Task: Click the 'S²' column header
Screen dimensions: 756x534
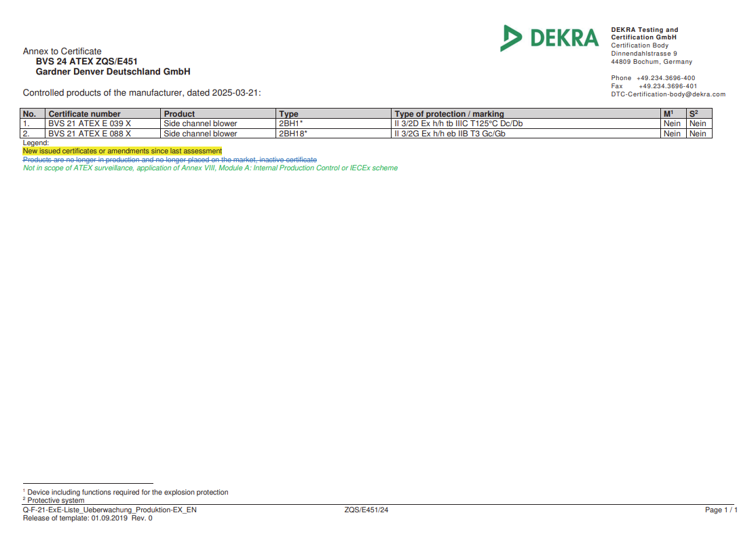Action: click(699, 114)
